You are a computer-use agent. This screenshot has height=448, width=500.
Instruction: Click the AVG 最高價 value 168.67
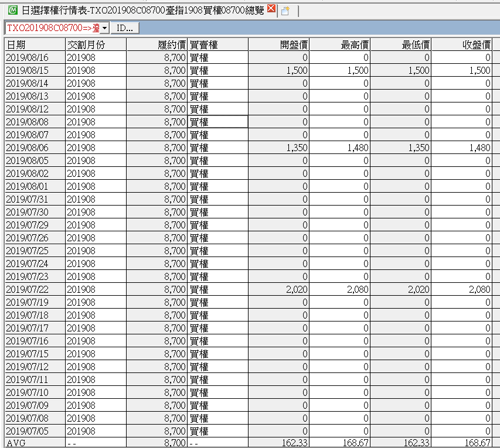339,443
